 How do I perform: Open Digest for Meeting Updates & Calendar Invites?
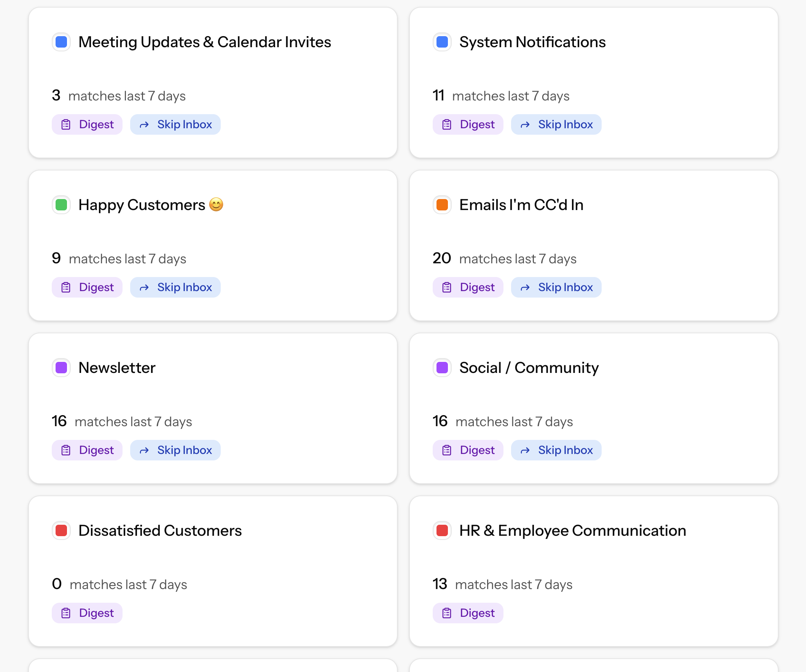pyautogui.click(x=87, y=124)
